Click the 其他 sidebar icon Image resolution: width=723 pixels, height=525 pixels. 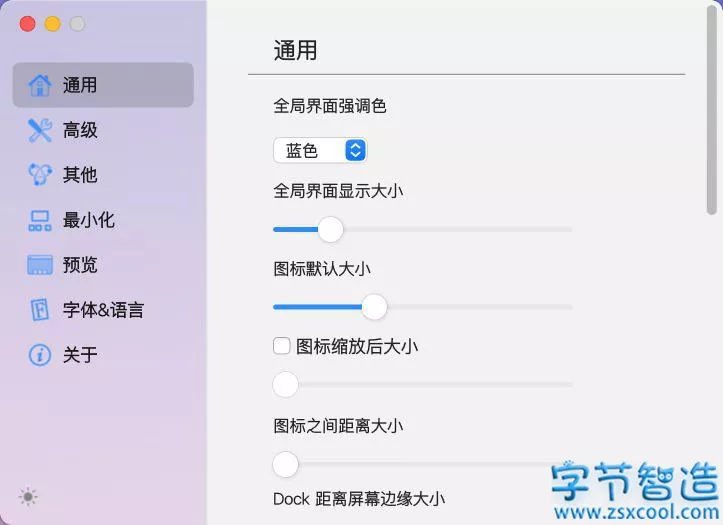click(40, 175)
